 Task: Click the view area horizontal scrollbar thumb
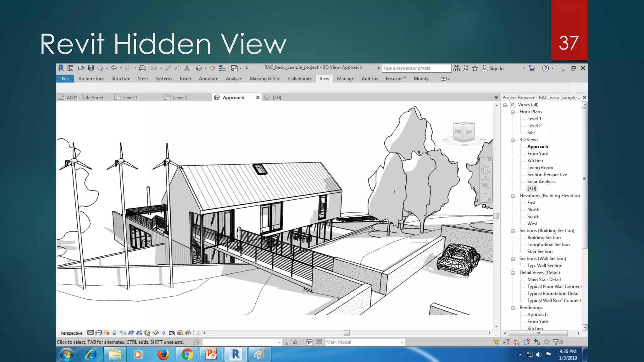coord(347,333)
